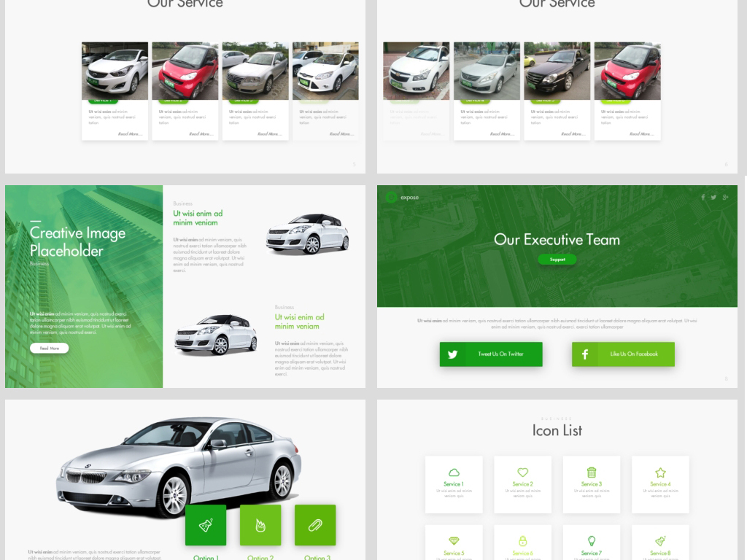
Task: Click the flask icon tile for Option 1
Action: [206, 525]
